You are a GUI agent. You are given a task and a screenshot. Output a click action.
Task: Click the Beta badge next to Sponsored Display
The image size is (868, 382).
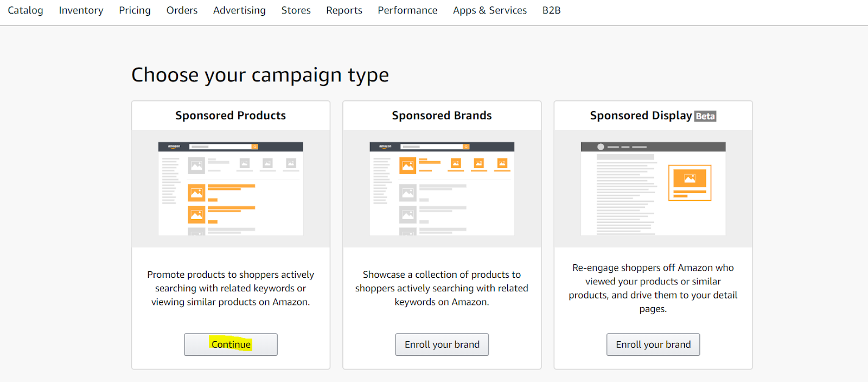[705, 116]
